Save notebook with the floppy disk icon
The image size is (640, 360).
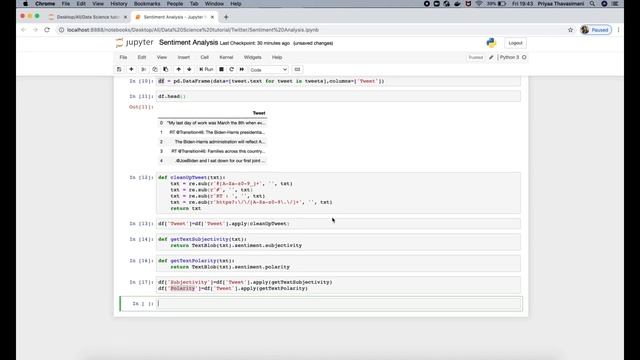pos(119,69)
